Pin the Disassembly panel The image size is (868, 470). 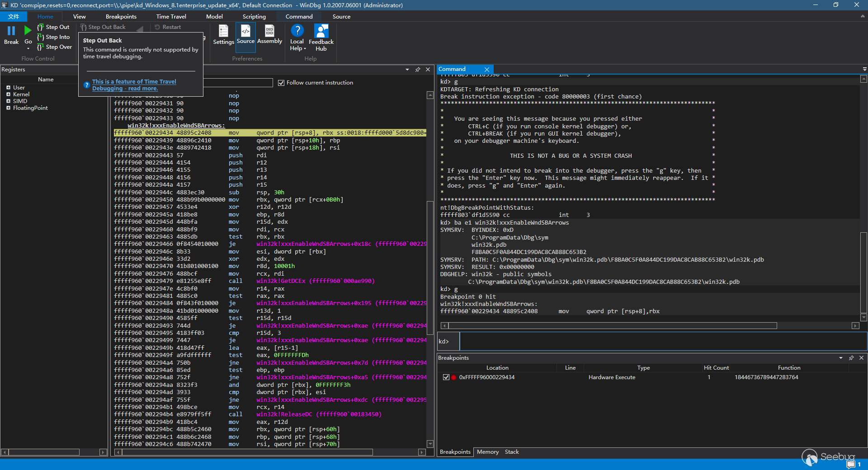pos(418,70)
